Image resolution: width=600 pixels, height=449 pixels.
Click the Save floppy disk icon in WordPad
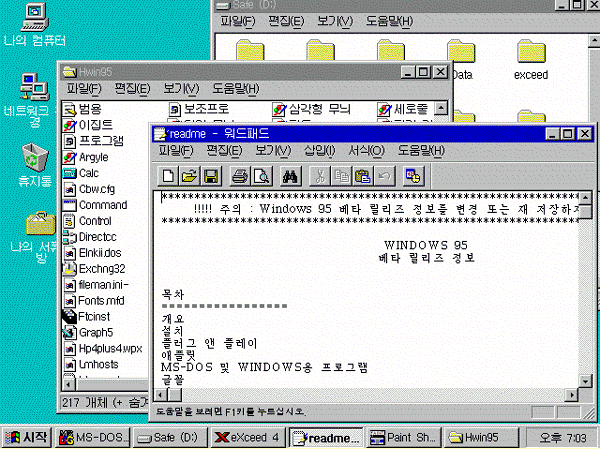pyautogui.click(x=211, y=176)
